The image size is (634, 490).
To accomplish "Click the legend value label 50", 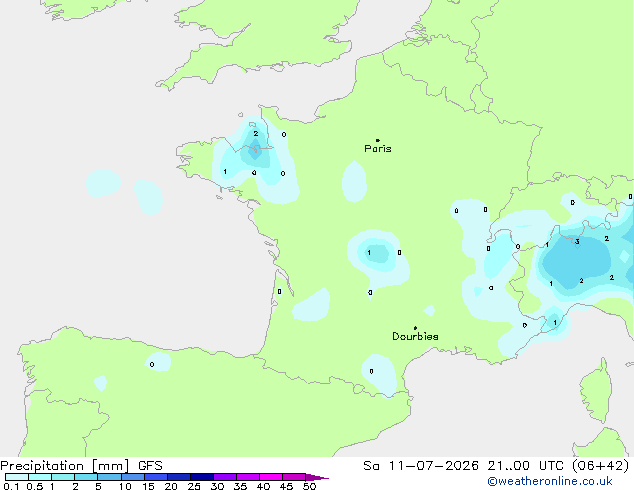I will pos(309,486).
